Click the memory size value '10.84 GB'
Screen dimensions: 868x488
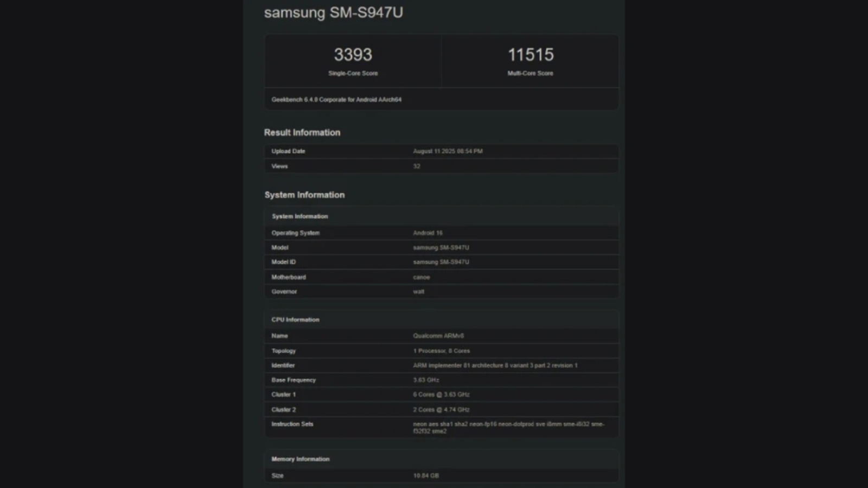426,476
